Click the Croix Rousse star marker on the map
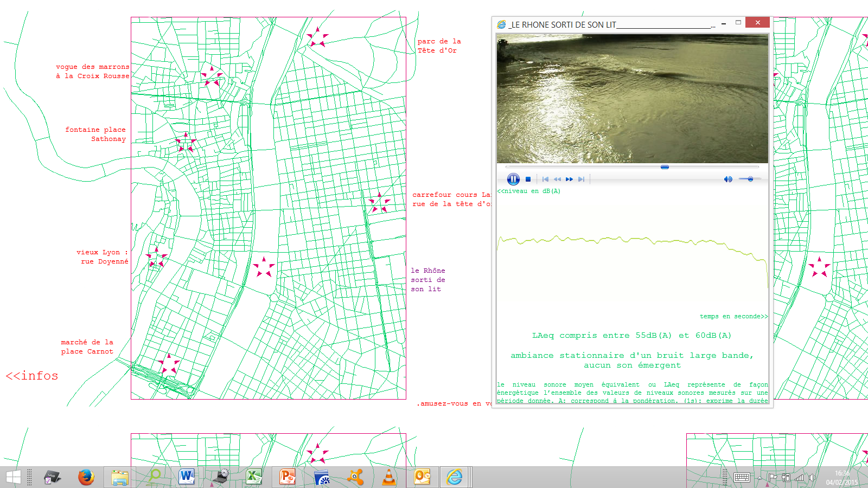This screenshot has width=868, height=488. 212,76
